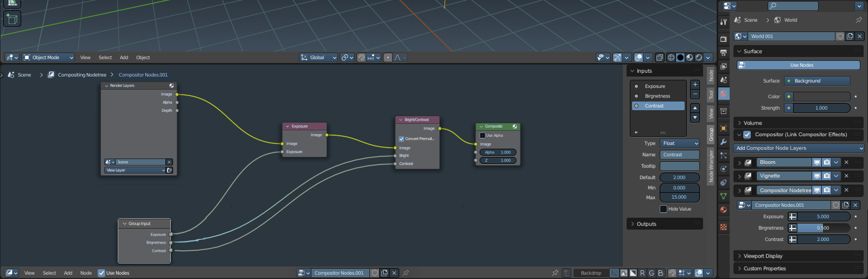Toggle snapping magnet in viewport header
Viewport: 868px width, 279px height.
point(361,58)
